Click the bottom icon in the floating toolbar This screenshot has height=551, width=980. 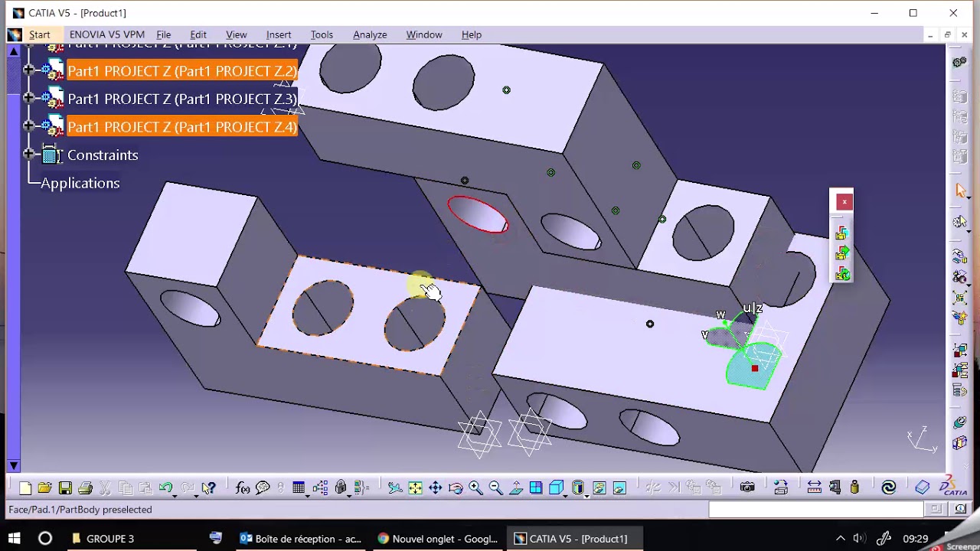(x=842, y=272)
